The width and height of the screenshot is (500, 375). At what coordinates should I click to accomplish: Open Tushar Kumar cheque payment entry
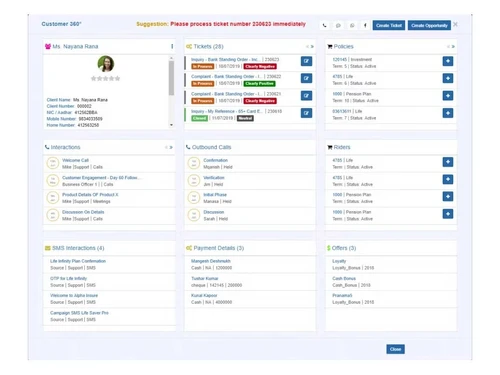[x=205, y=278]
